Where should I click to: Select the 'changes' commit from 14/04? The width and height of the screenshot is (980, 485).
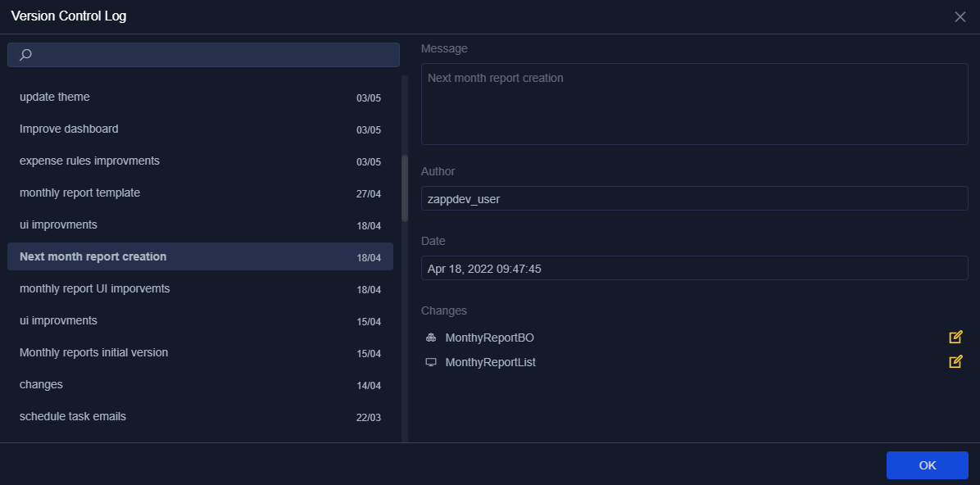(200, 385)
